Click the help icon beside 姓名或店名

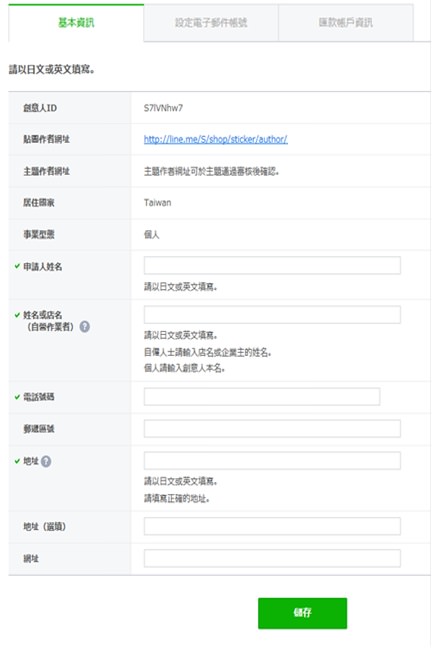click(84, 327)
